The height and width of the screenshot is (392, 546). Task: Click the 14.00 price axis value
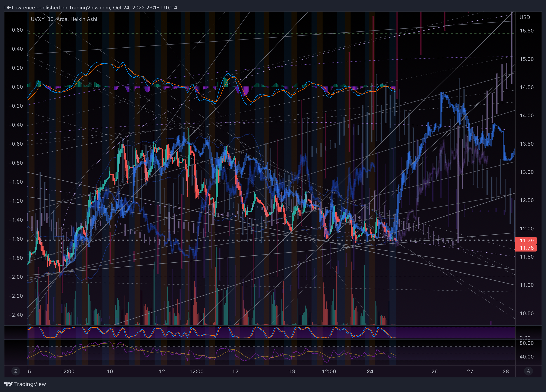[x=527, y=115]
